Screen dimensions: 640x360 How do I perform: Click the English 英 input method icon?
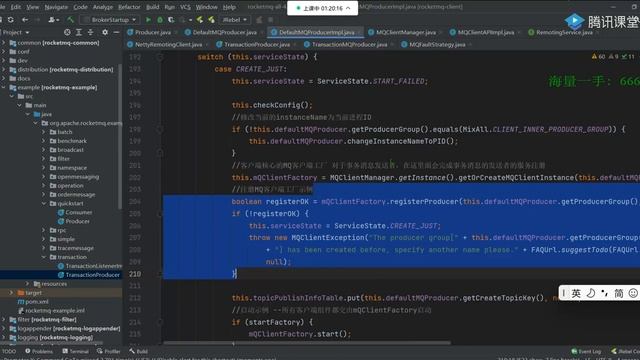(576, 293)
